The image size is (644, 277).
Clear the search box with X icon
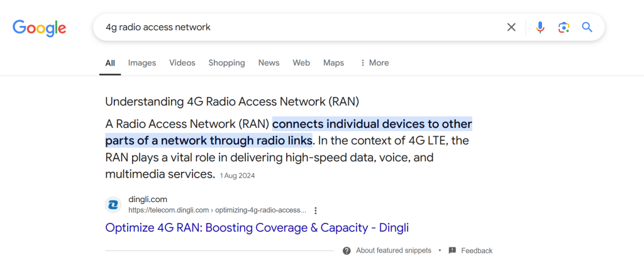point(511,28)
